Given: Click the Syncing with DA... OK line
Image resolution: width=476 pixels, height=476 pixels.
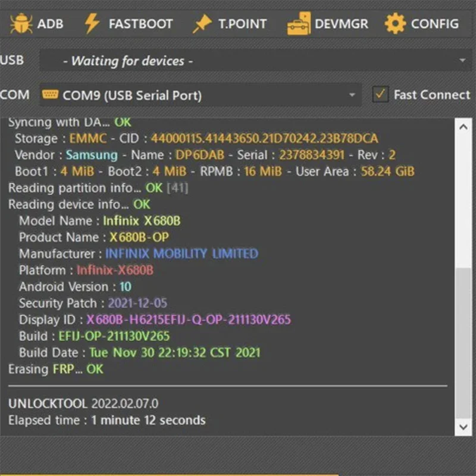Looking at the screenshot, I should click(70, 123).
